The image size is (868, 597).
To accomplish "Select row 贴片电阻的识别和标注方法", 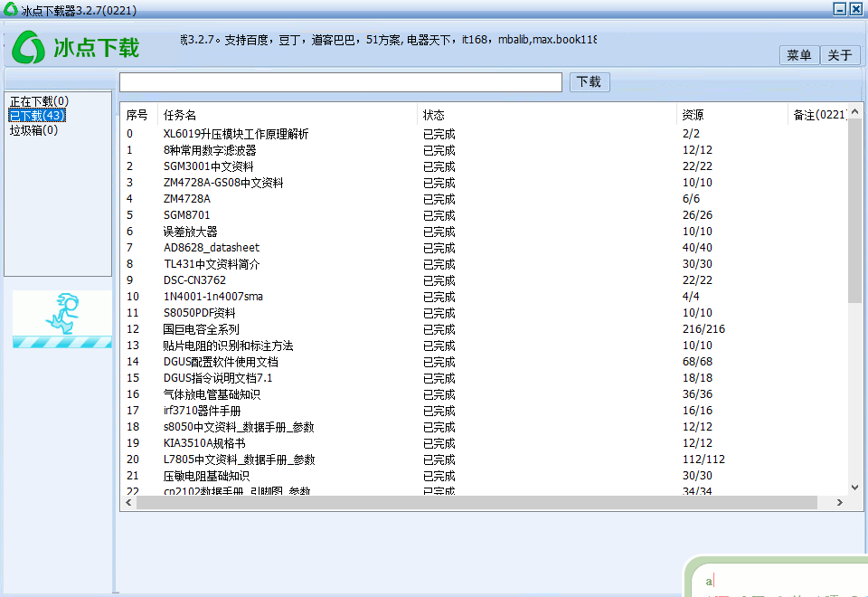I will pos(485,346).
